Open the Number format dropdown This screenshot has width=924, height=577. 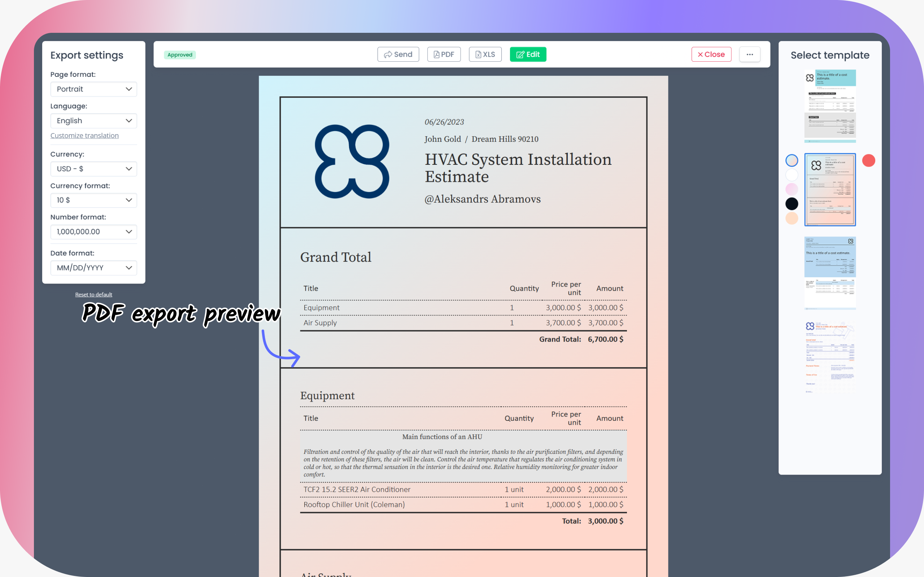93,232
